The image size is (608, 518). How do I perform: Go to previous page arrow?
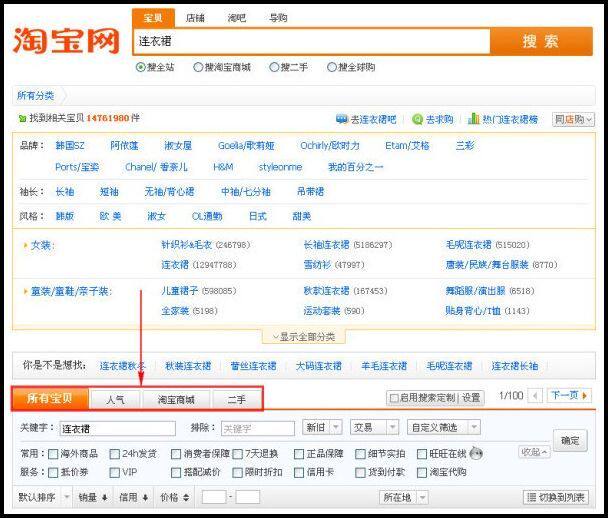(535, 396)
